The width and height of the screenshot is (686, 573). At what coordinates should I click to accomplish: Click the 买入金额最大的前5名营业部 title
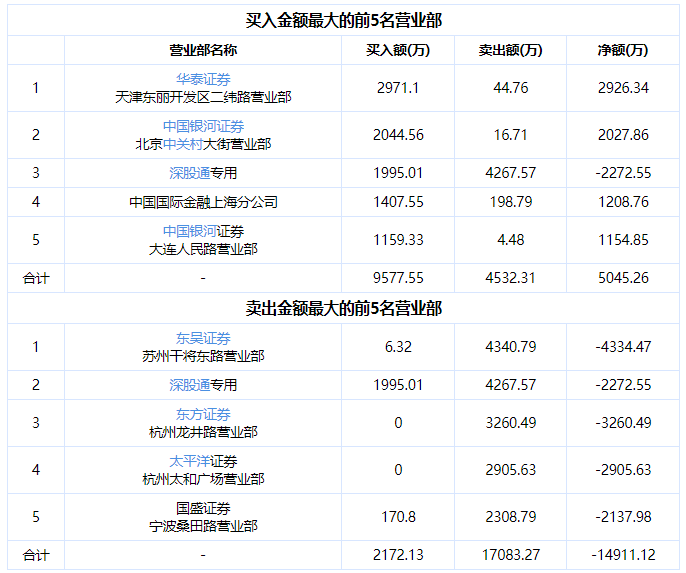343,21
